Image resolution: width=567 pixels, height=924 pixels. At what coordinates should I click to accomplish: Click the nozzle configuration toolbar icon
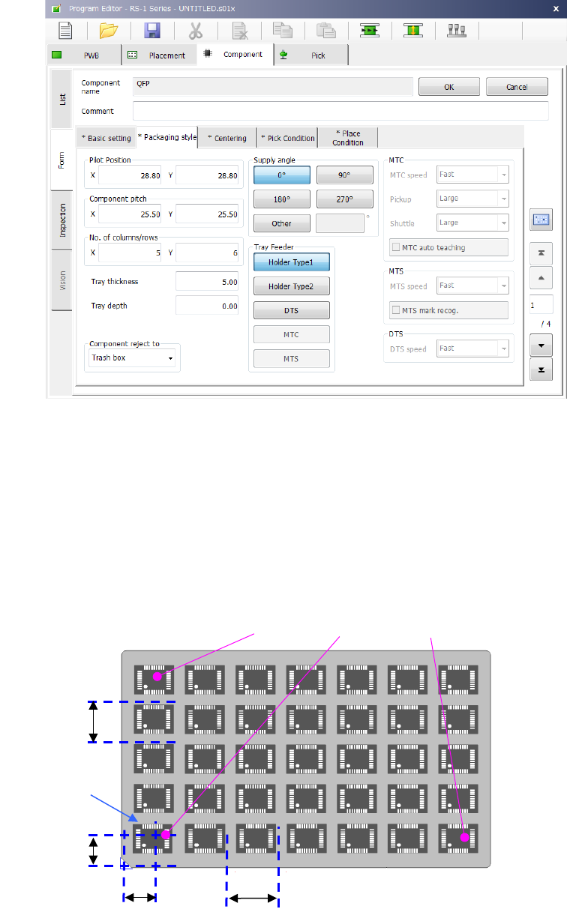(x=456, y=30)
